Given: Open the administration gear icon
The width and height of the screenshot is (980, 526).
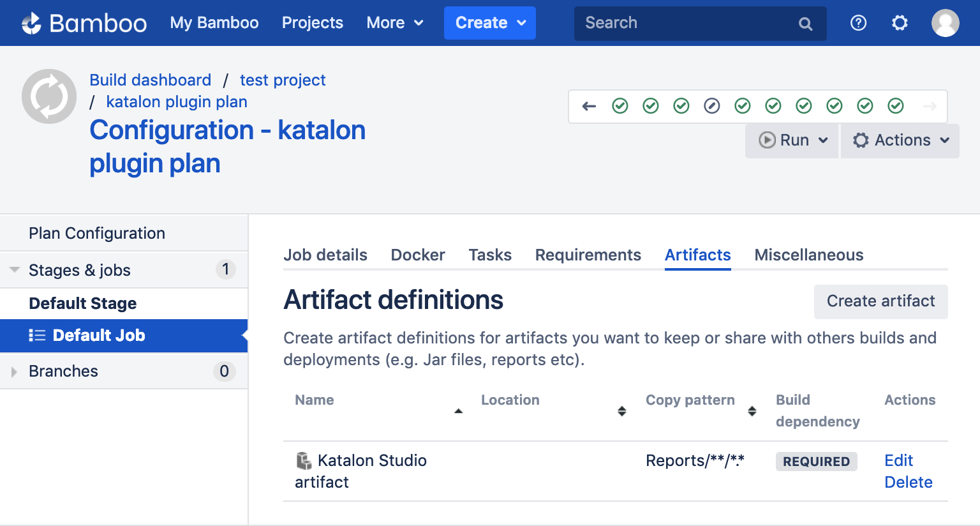Looking at the screenshot, I should coord(900,24).
